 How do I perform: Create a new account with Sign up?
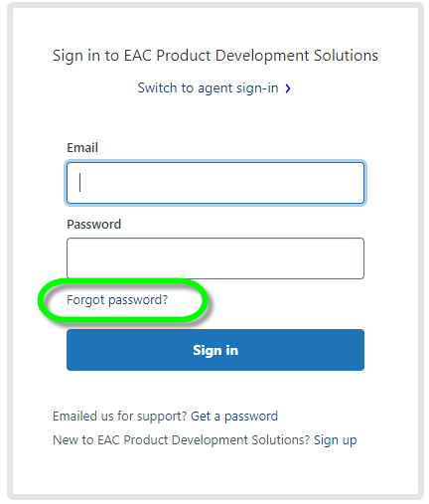click(x=335, y=440)
